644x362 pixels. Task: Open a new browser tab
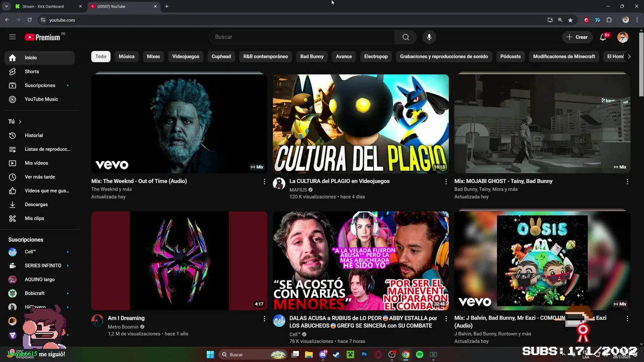pyautogui.click(x=167, y=7)
